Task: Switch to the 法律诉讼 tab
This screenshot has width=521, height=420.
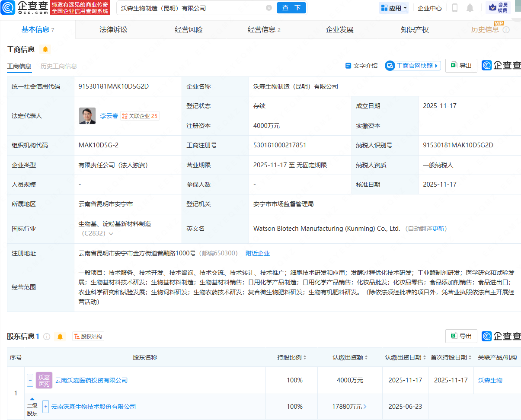Action: pyautogui.click(x=113, y=29)
